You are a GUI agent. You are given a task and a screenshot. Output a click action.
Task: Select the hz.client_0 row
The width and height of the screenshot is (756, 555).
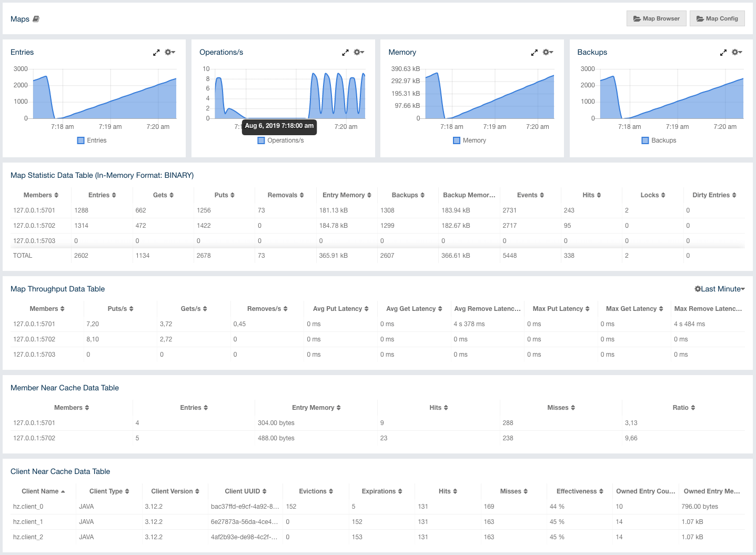(x=378, y=507)
